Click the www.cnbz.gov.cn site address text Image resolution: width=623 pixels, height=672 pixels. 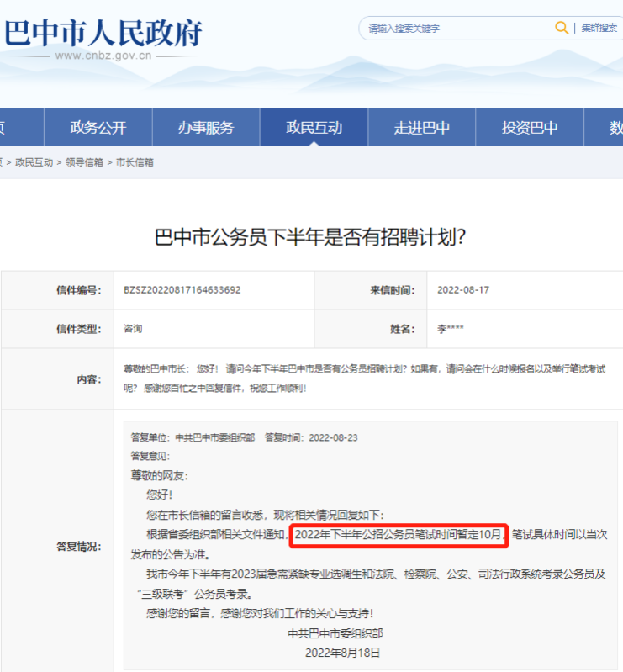[x=103, y=56]
